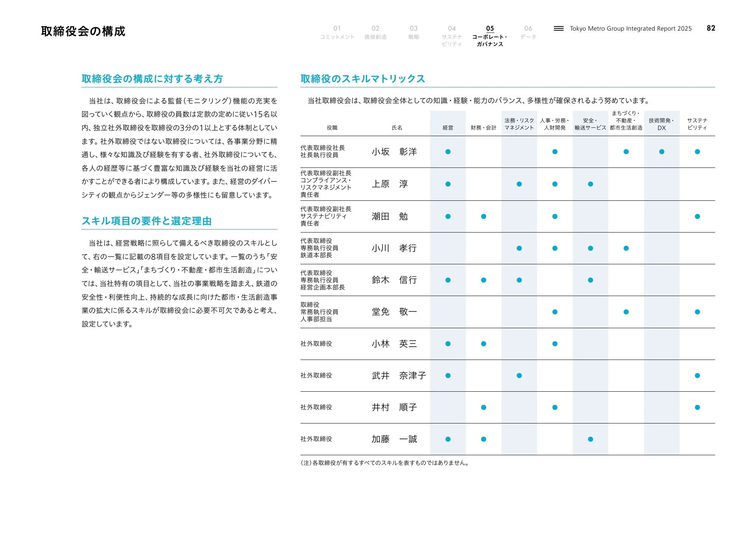Image resolution: width=756 pixels, height=535 pixels.
Task: Click heading 取締役会の構成に対する考え方
Action: tap(152, 79)
